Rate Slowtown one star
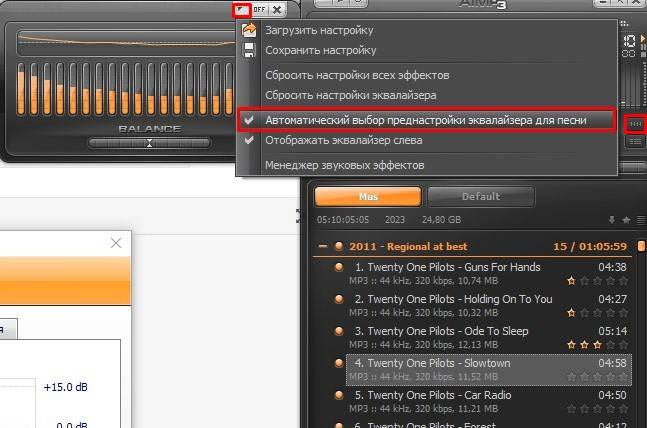 571,377
